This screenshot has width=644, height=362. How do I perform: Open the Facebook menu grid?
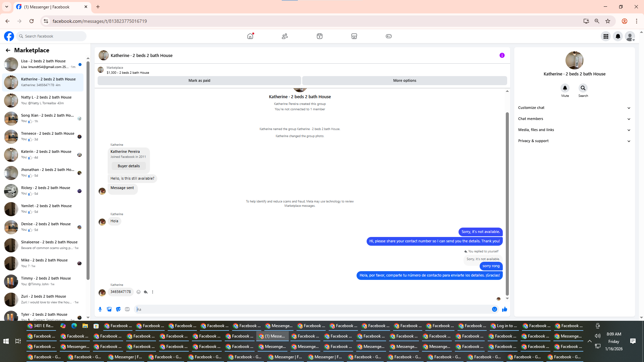(605, 36)
